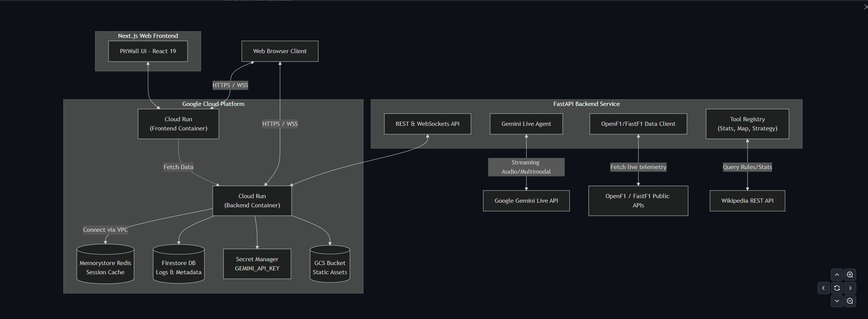This screenshot has width=868, height=319.
Task: Click the REST & WebSockets API node
Action: pos(427,124)
